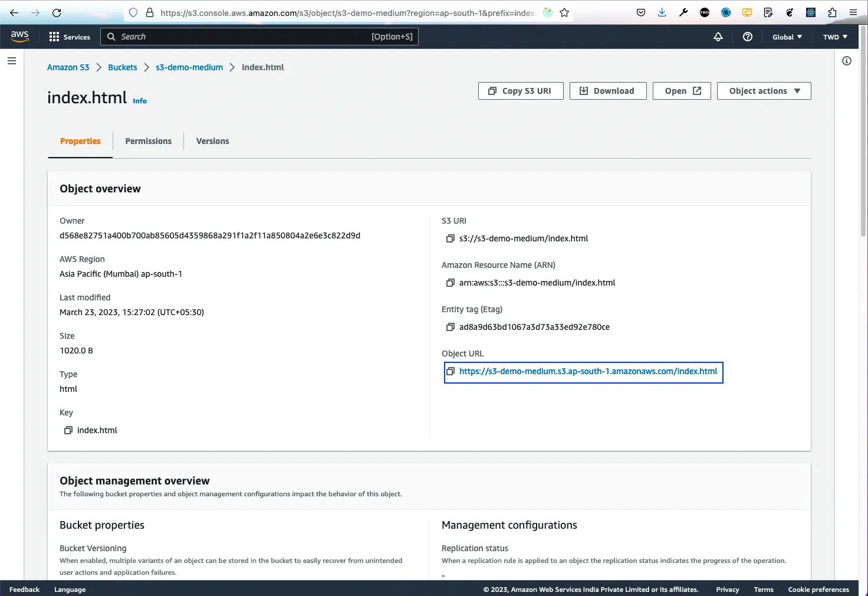Click the wrench developer tools icon
The width and height of the screenshot is (868, 596).
point(683,12)
